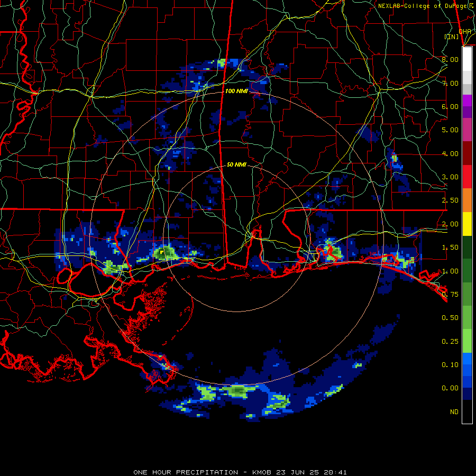Select the dark red band near 4.00
The width and height of the screenshot is (476, 476).
[x=467, y=153]
